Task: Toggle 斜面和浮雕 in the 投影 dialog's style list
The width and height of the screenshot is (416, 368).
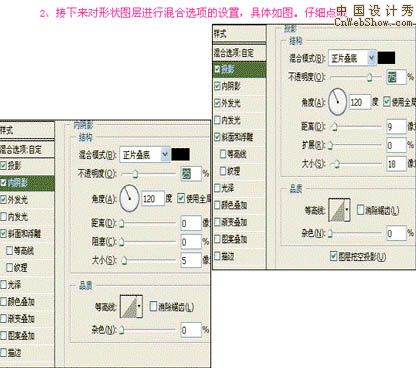Action: coord(217,137)
